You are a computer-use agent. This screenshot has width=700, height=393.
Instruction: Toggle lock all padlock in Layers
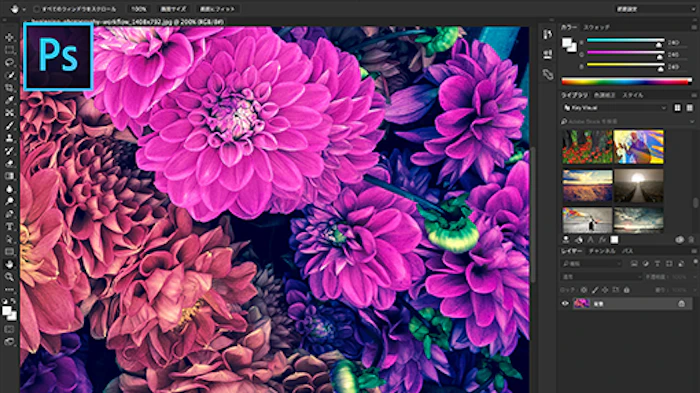[626, 290]
